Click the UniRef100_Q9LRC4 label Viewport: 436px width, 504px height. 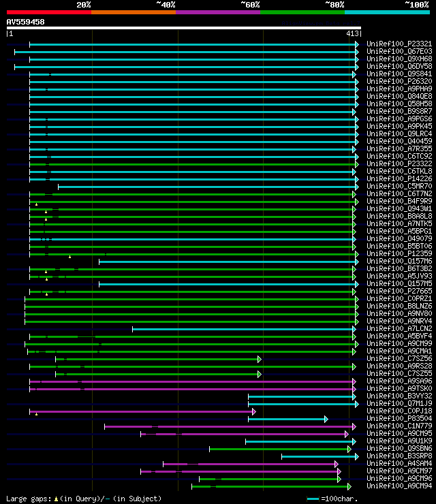399,133
